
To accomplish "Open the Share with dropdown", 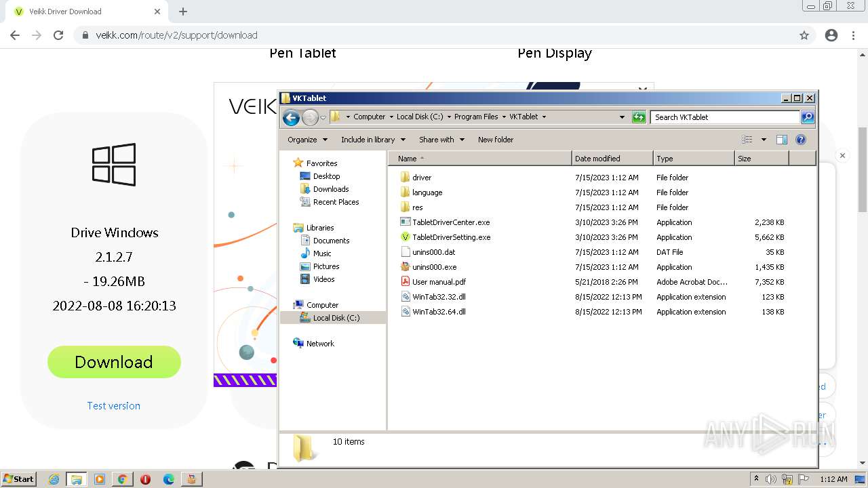I will [x=441, y=140].
